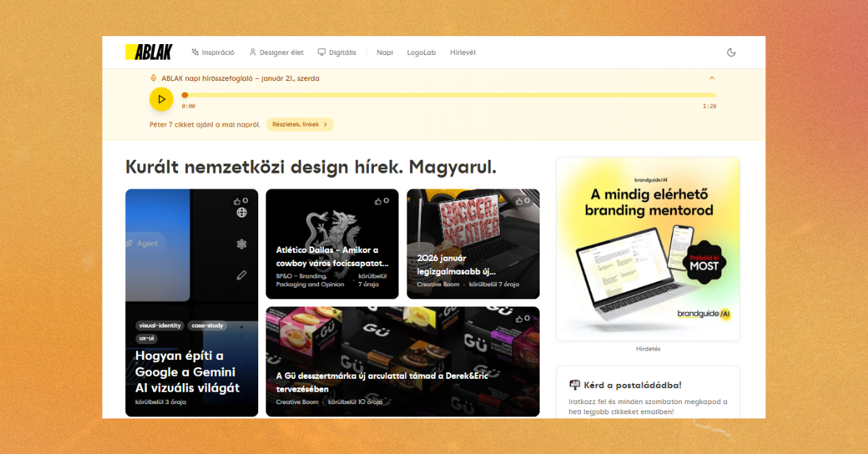Select the visual-identity tag
The width and height of the screenshot is (868, 454).
click(x=159, y=325)
